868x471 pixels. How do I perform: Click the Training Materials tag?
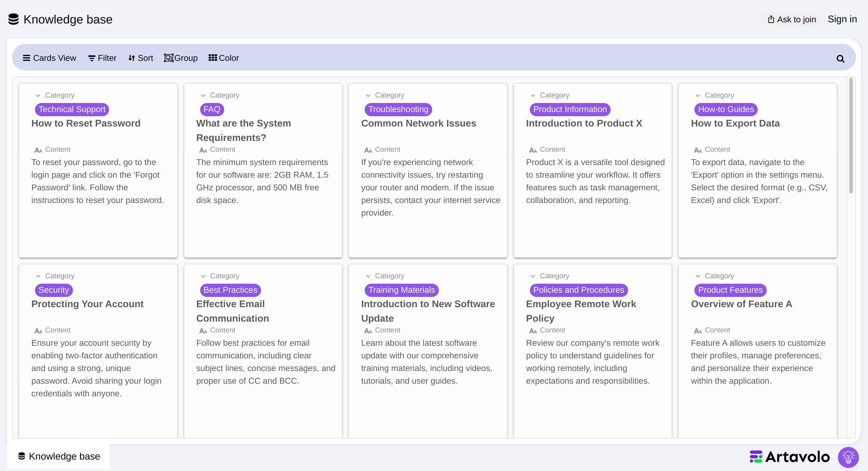point(401,290)
